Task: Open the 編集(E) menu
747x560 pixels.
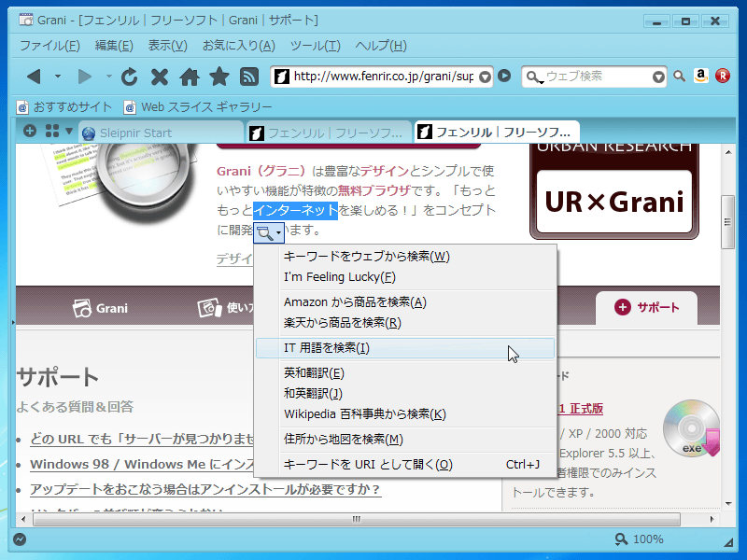Action: (114, 46)
